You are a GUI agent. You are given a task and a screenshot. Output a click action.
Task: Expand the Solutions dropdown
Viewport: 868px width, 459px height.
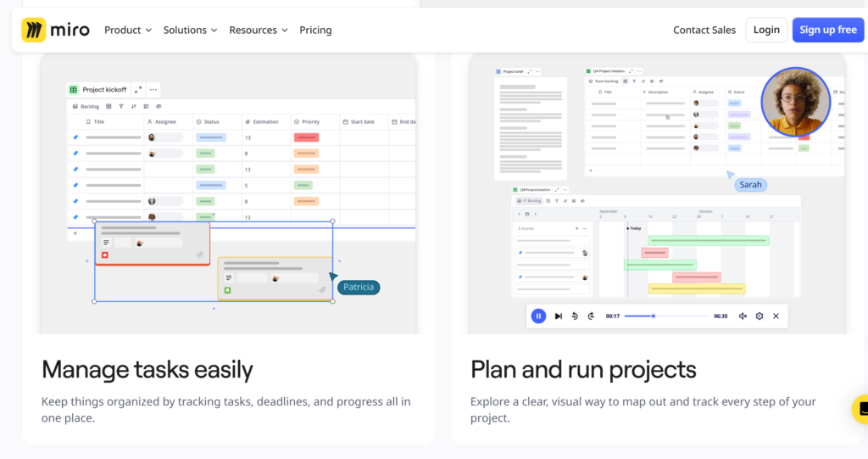click(190, 30)
